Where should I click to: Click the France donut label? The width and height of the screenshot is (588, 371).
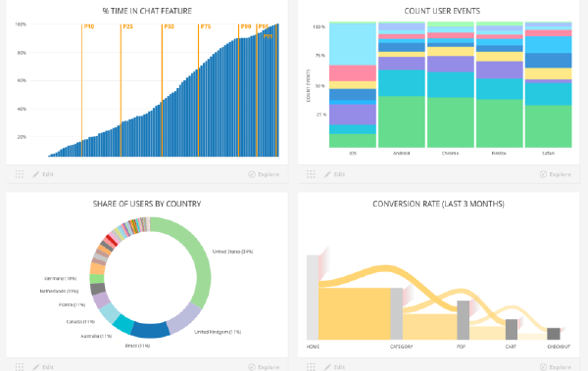[72, 304]
